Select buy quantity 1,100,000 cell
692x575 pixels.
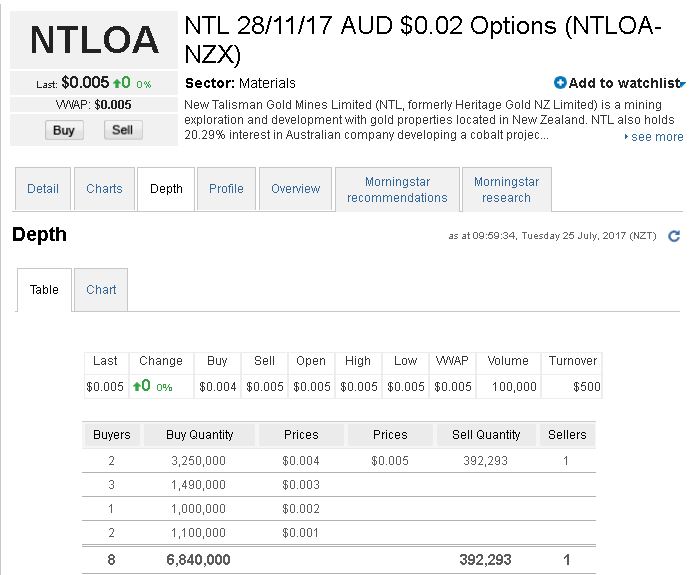pos(199,533)
